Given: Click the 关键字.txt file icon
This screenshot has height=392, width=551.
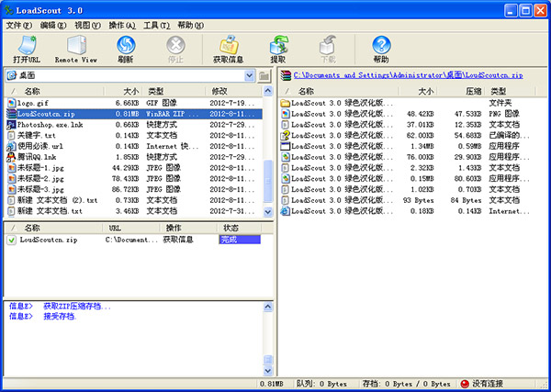Looking at the screenshot, I should 12,136.
